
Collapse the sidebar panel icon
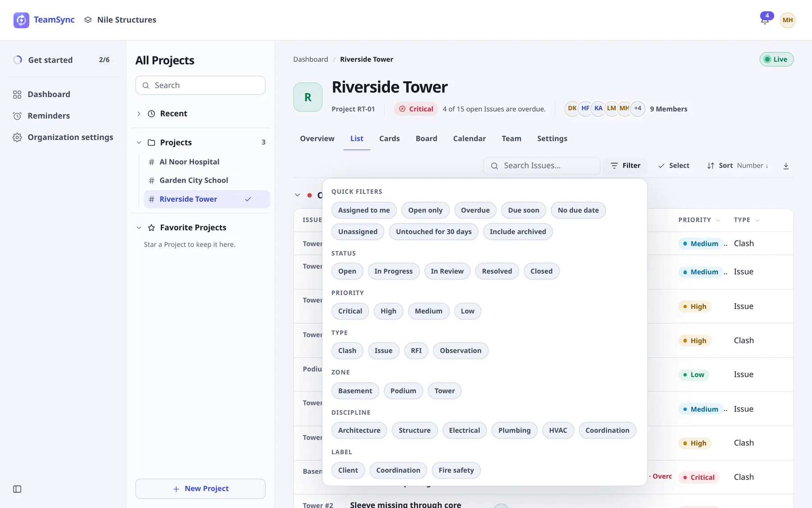(17, 489)
